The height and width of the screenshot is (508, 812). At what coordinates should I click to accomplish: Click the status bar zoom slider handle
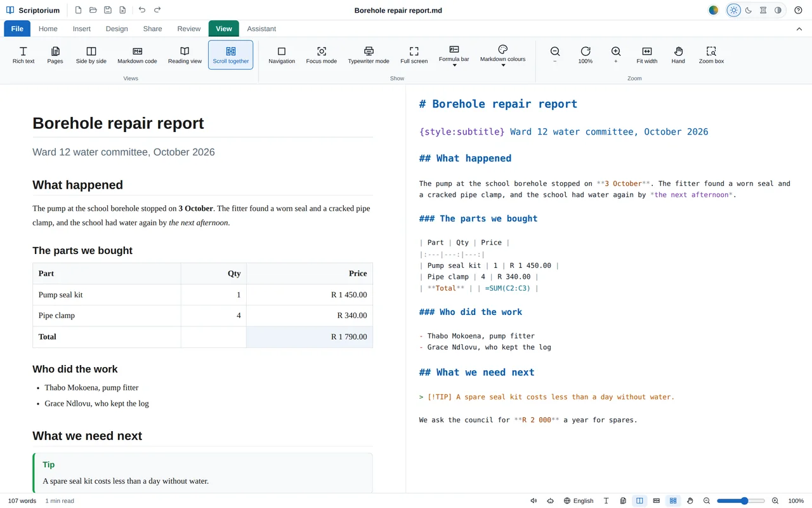tap(745, 501)
